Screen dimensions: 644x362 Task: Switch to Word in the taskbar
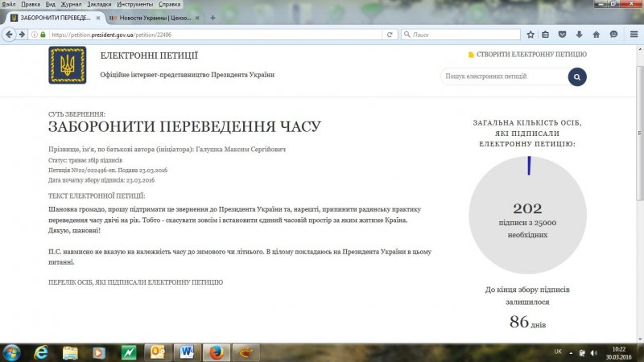tap(187, 352)
